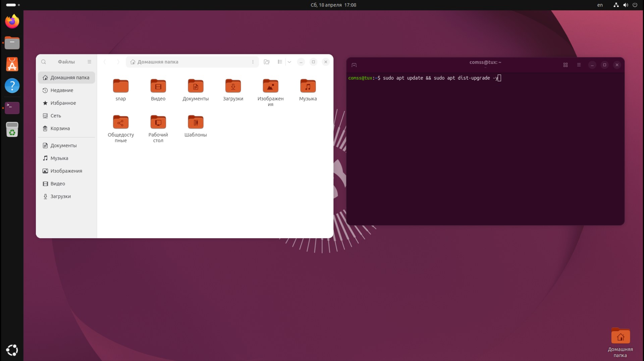Click the date and time in top bar

click(x=333, y=5)
